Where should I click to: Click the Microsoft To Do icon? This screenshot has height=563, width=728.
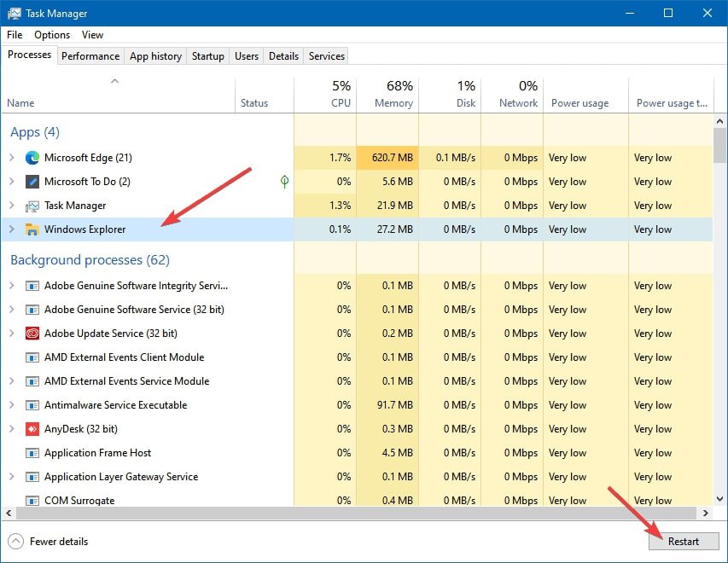[x=32, y=182]
